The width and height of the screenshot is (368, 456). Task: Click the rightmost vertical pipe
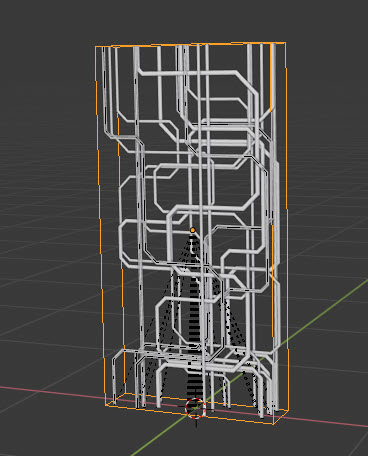pos(274,227)
